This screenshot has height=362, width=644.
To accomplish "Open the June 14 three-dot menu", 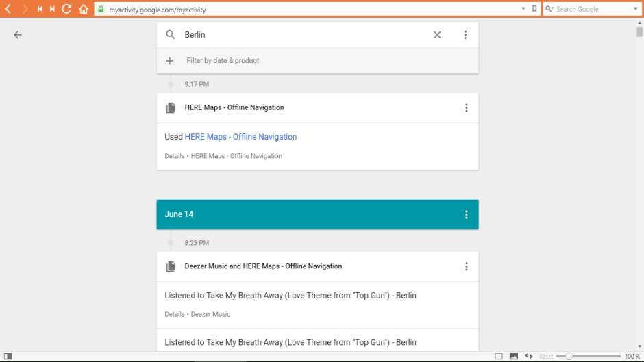I will [466, 214].
